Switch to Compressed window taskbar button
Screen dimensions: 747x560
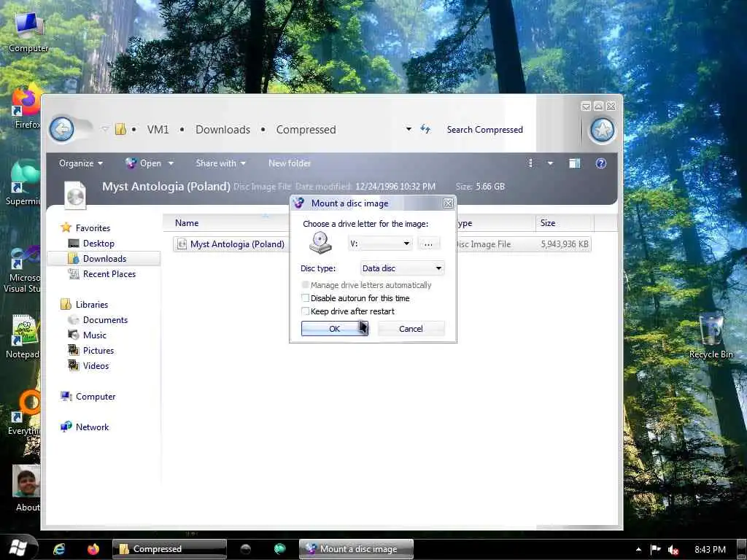coord(169,549)
